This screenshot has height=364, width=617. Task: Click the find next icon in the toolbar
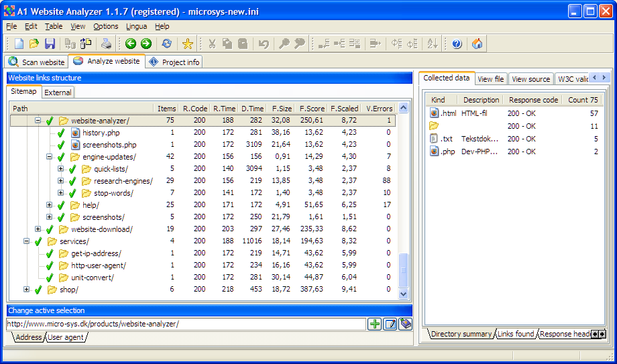[300, 44]
